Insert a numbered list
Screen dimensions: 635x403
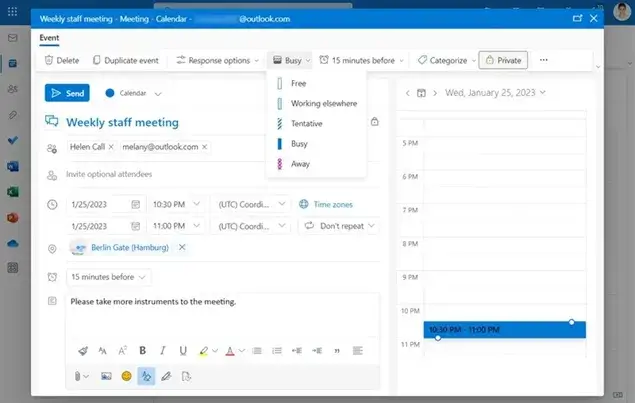(277, 351)
